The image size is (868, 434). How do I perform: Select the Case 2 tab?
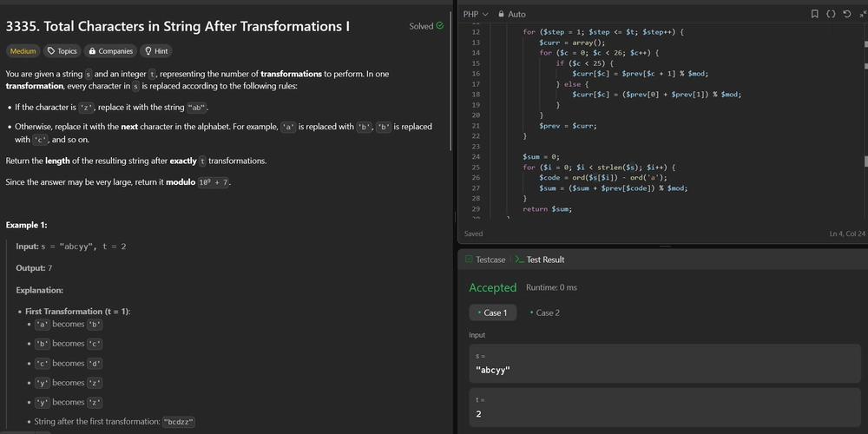544,312
